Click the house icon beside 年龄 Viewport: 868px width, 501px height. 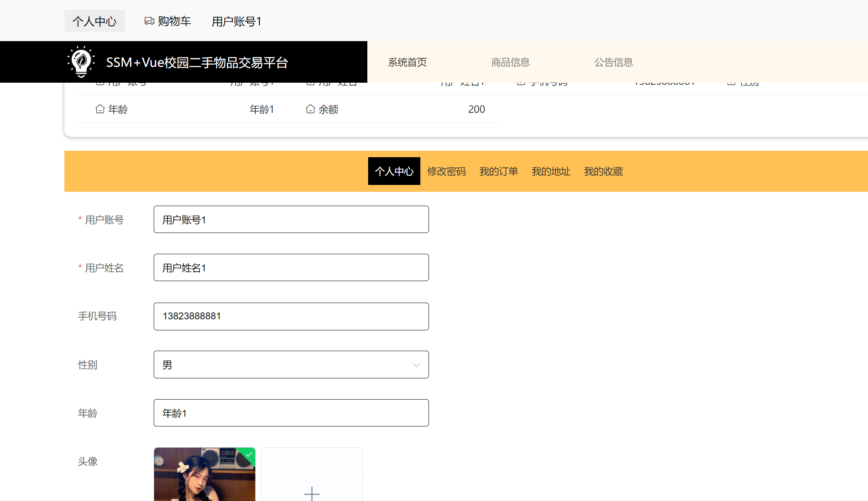(100, 109)
